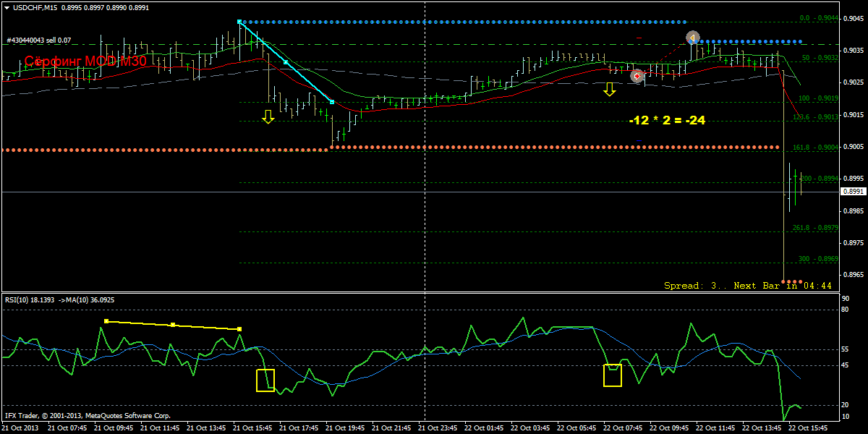Select Fibonacci level 100 - 0.9019 label
Screen dimensions: 868x434
click(819, 98)
